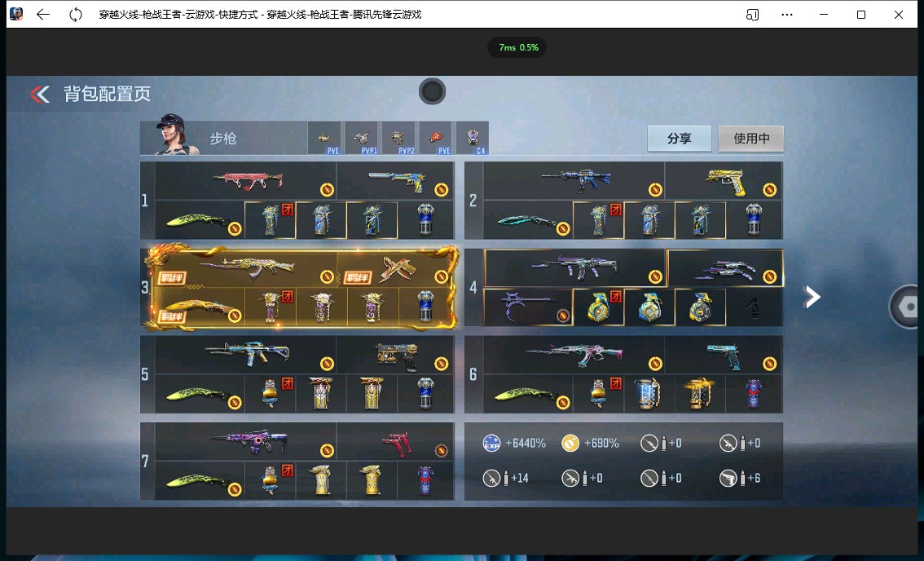Switch to the C4 loadout tab
The height and width of the screenshot is (561, 924).
click(473, 139)
